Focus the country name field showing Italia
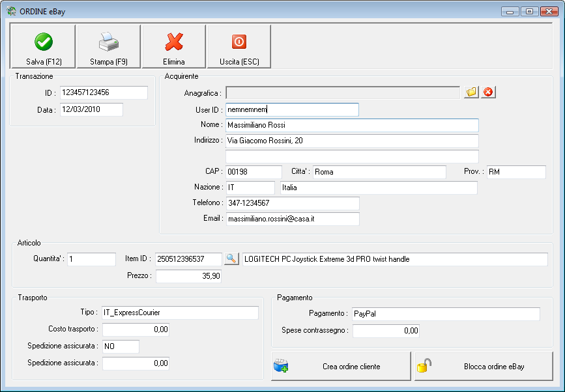The image size is (565, 392). pyautogui.click(x=379, y=188)
